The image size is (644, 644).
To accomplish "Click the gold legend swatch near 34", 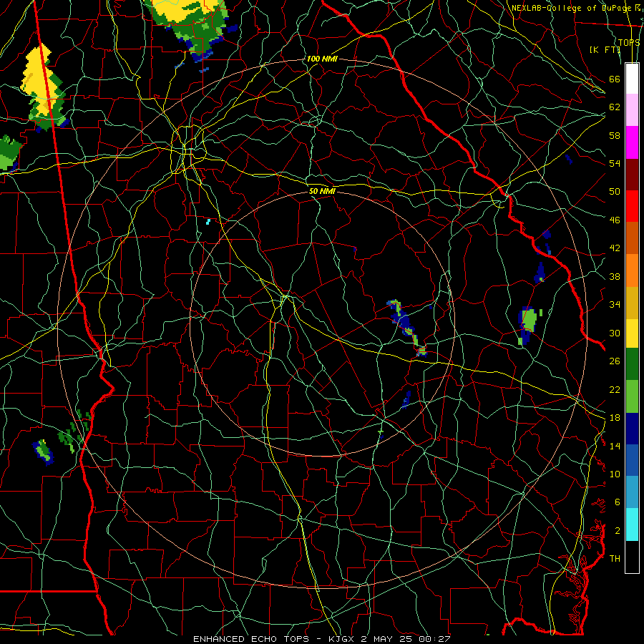I will (x=632, y=302).
